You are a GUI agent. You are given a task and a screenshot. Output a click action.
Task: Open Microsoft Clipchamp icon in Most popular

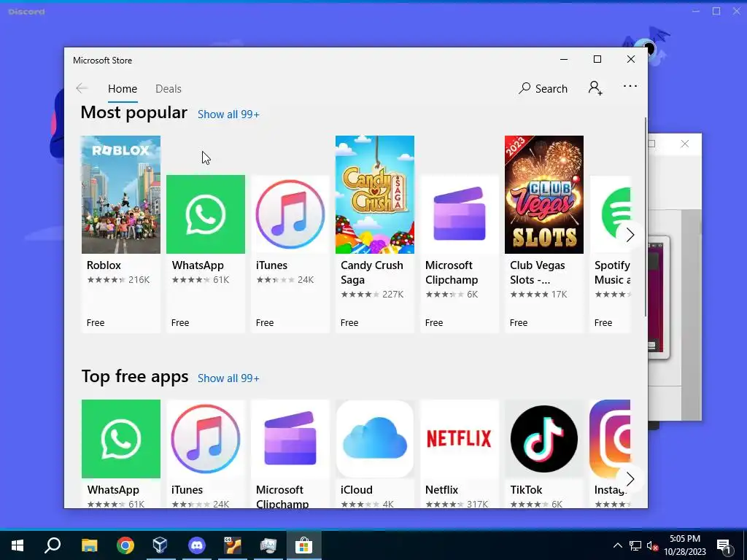pos(460,214)
